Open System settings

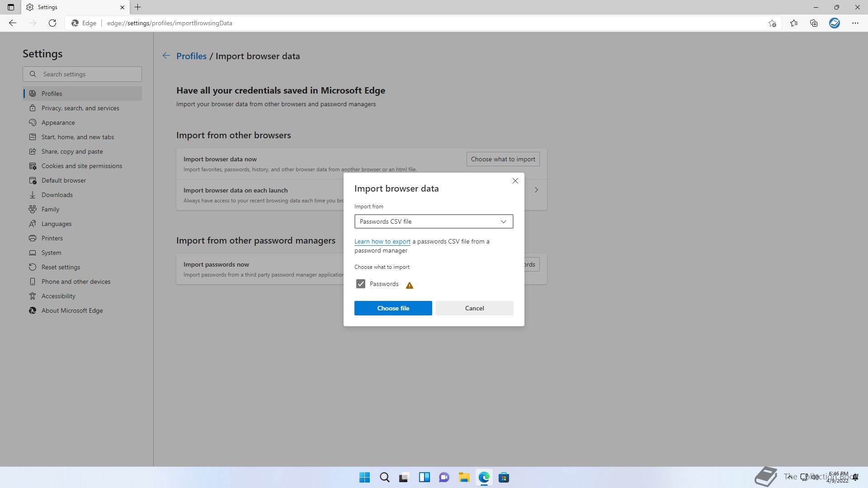pyautogui.click(x=82, y=253)
